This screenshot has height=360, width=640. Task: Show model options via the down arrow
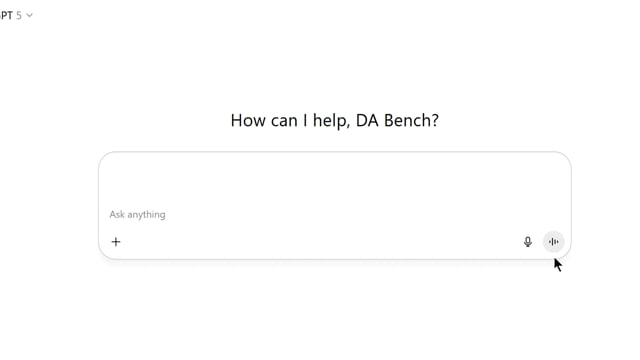coord(29,16)
